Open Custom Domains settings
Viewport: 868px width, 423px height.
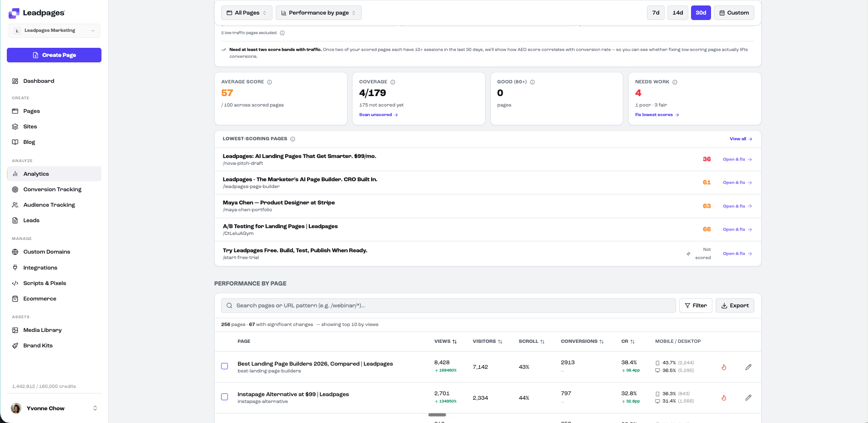[54, 252]
